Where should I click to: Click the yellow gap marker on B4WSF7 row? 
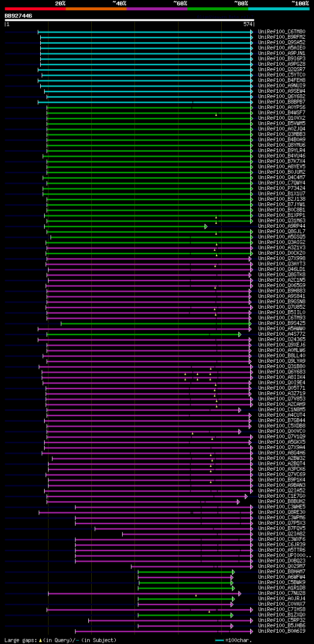point(216,115)
